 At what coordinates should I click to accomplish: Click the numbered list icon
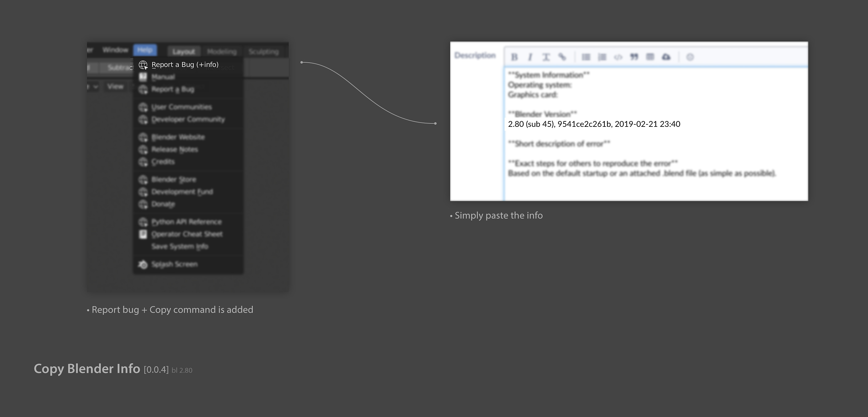coord(602,57)
